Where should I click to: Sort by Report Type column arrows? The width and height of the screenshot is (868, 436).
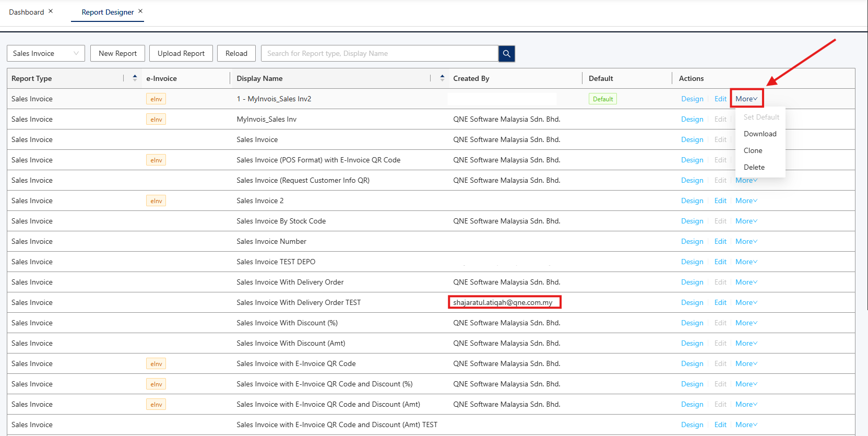point(135,78)
